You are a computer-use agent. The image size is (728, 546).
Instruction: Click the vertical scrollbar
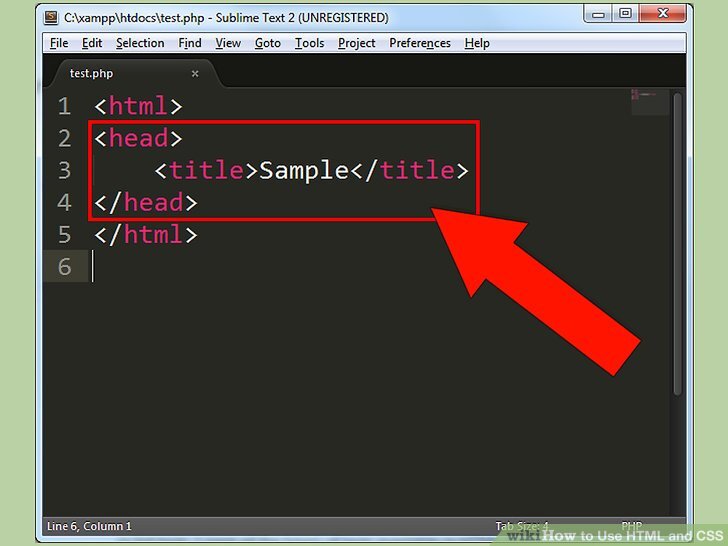pyautogui.click(x=677, y=244)
